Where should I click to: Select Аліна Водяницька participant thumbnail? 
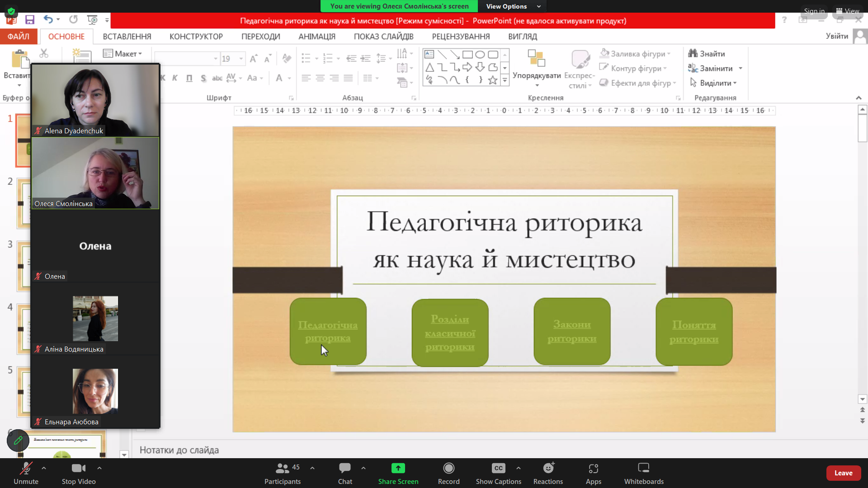[x=95, y=319]
